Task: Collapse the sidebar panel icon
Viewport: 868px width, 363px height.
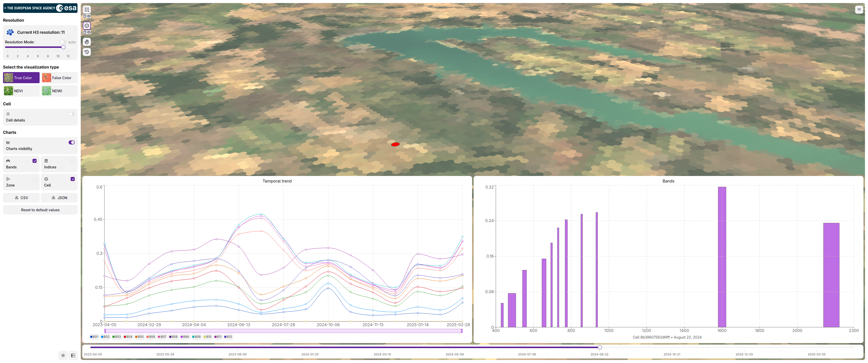Action: click(73, 355)
